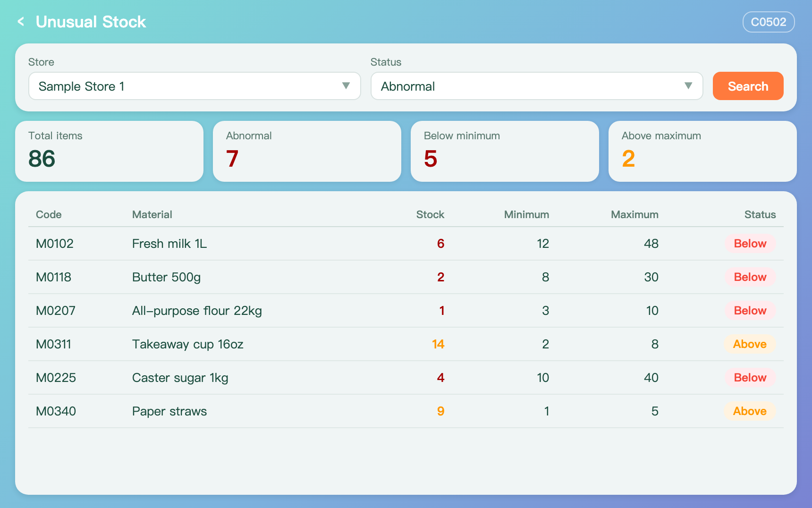Click the Below tag for Fresh milk 1L
This screenshot has width=812, height=508.
[x=750, y=244]
